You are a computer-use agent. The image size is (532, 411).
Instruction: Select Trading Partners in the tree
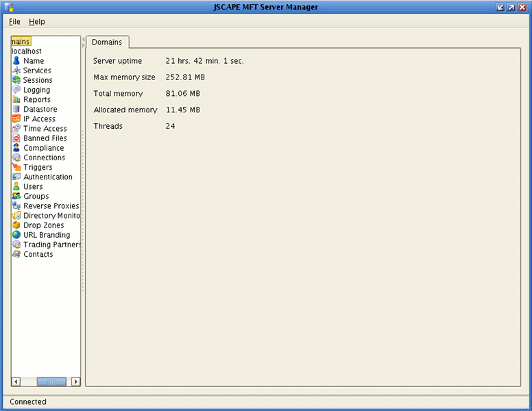click(51, 245)
